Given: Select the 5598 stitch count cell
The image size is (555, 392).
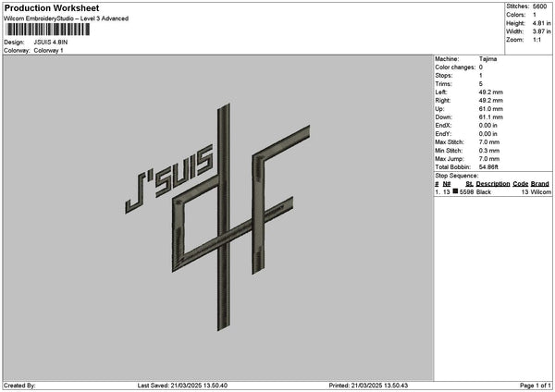Looking at the screenshot, I should pyautogui.click(x=466, y=192).
